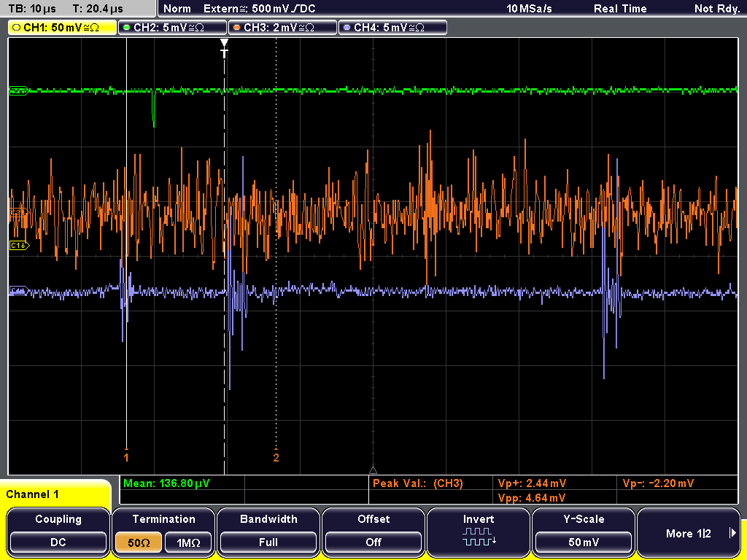
Task: Toggle the Invert waveform icon
Action: (479, 537)
